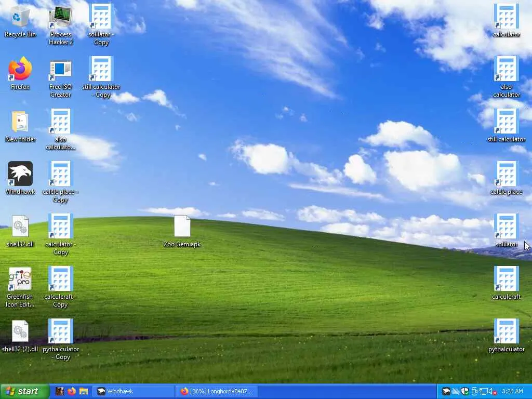This screenshot has width=532, height=399.
Task: Open the Windhawk desktop shortcut
Action: pyautogui.click(x=20, y=178)
